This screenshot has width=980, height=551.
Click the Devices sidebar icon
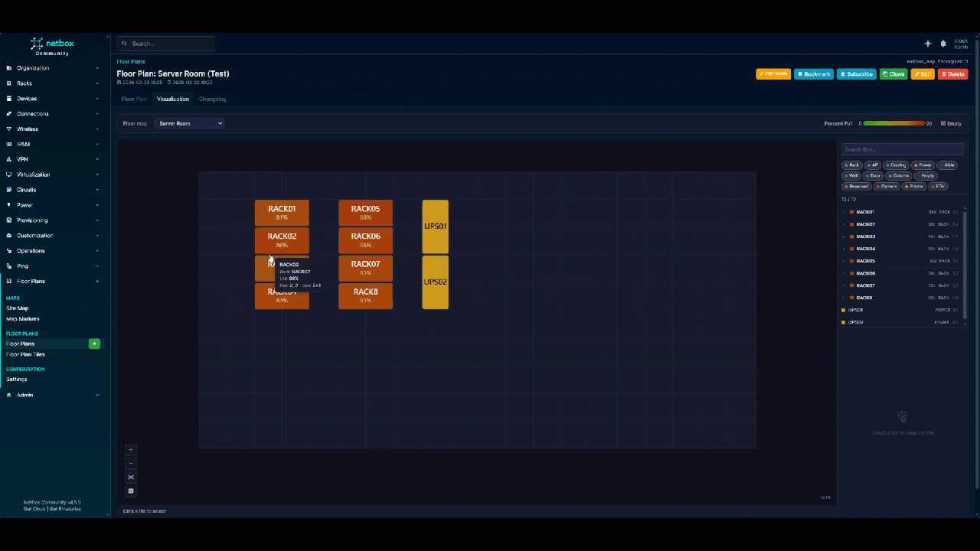pos(8,99)
